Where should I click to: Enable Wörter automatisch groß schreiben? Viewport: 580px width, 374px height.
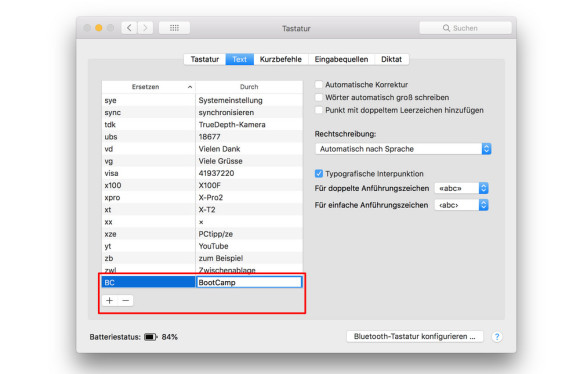click(x=318, y=97)
